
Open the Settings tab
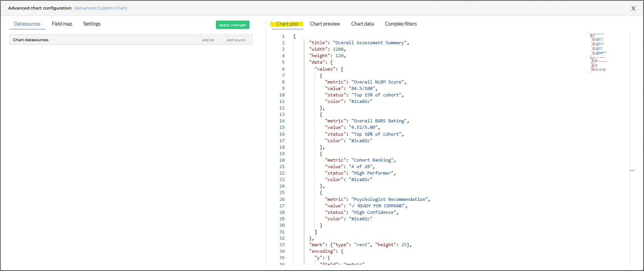pos(92,24)
